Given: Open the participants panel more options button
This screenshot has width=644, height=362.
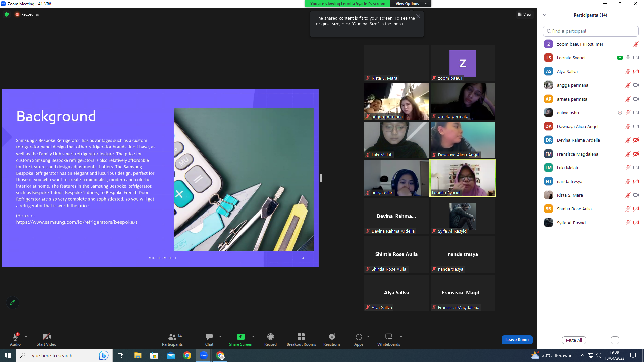Looking at the screenshot, I should [x=615, y=340].
